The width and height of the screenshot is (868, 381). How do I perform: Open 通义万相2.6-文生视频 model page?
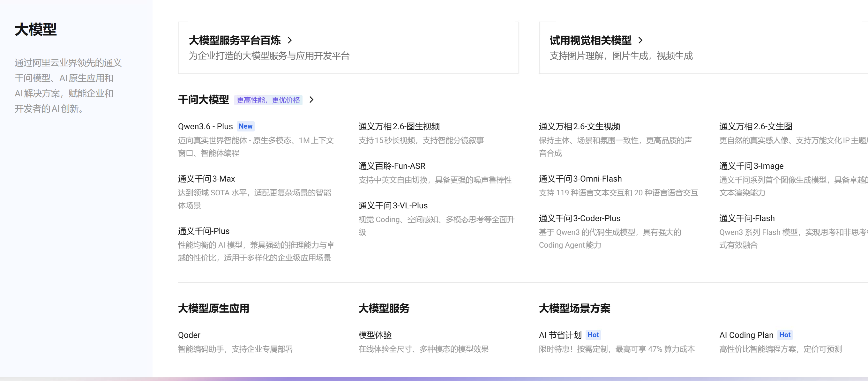[580, 126]
